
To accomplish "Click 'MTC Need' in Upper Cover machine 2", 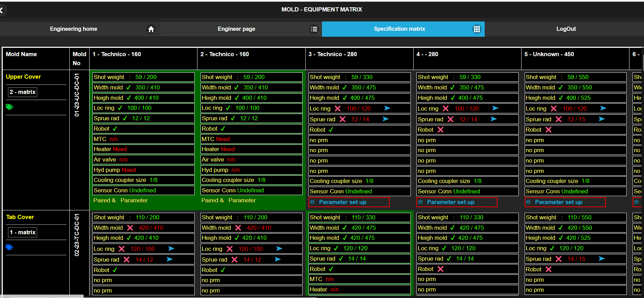I will [251, 139].
